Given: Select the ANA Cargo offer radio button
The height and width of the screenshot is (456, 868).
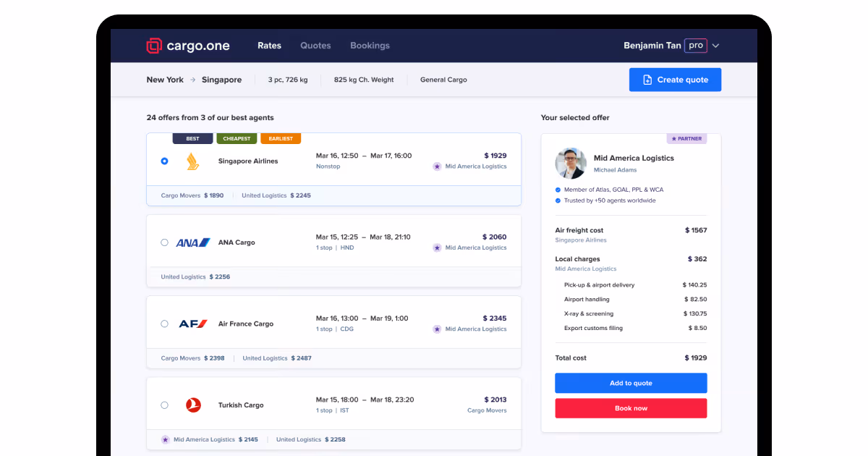Looking at the screenshot, I should point(164,242).
